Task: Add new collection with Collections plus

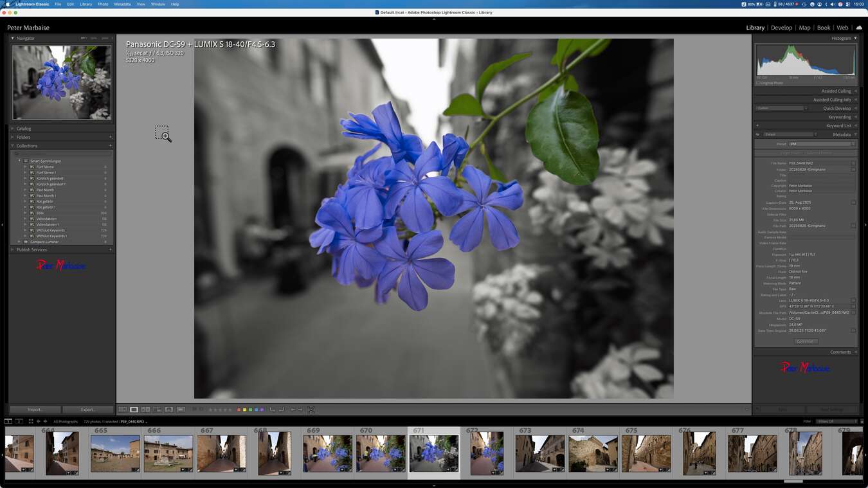Action: coord(111,146)
